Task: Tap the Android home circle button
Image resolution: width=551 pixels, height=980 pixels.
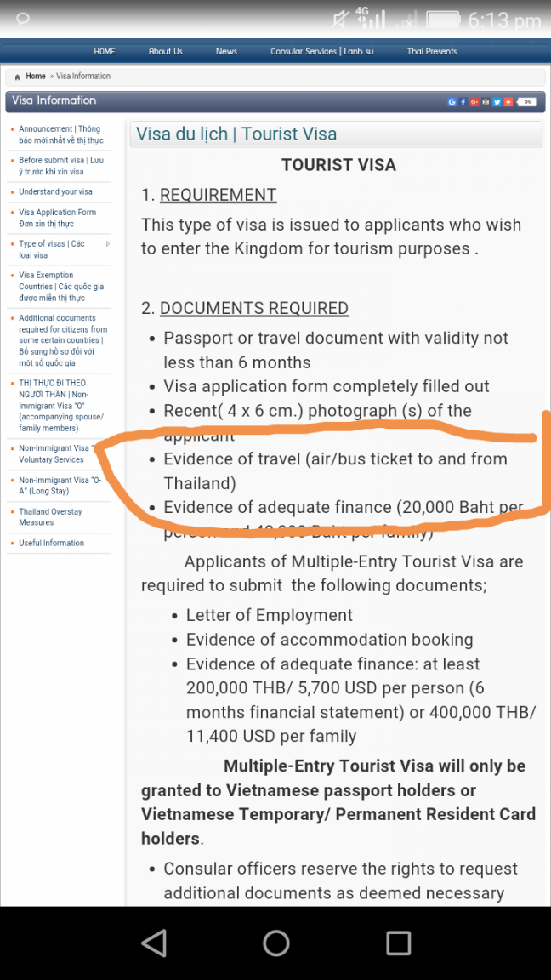Action: tap(275, 943)
